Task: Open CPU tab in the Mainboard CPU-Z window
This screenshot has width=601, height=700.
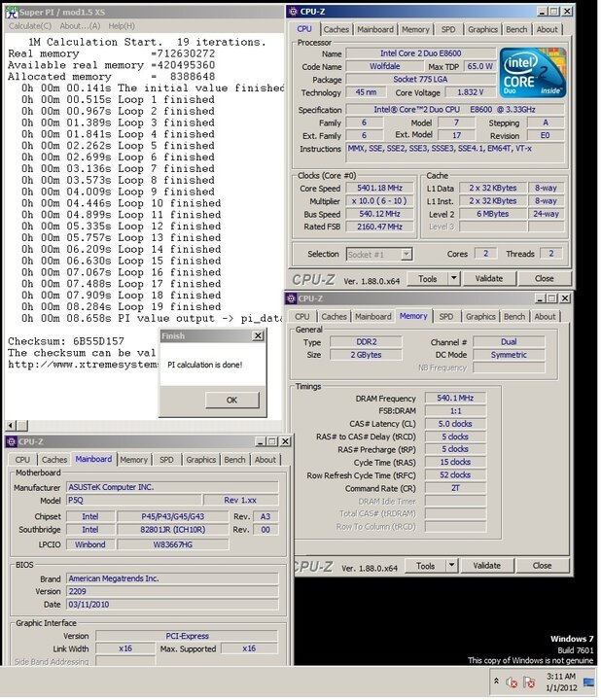Action: [22, 460]
